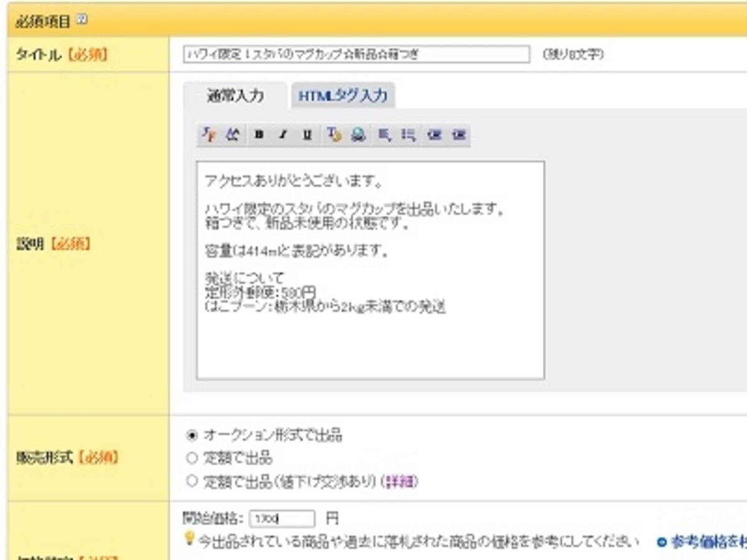Screen dimensions: 747x560
Task: Toggle bold formatting in description toolbar
Action: (259, 134)
